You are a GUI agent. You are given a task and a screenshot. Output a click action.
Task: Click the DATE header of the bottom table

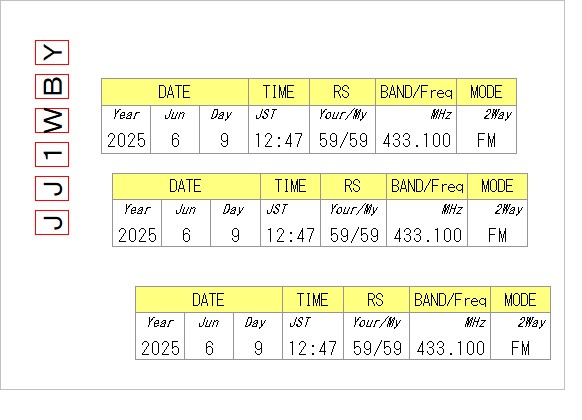(x=209, y=299)
